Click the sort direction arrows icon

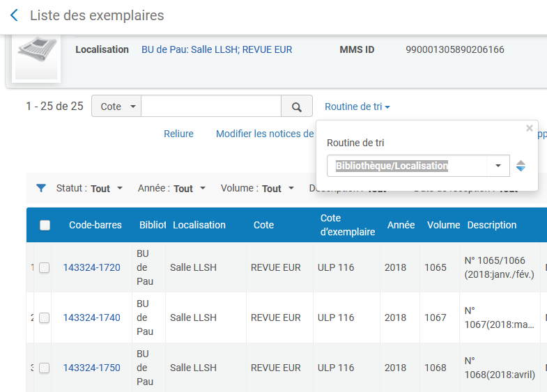pyautogui.click(x=521, y=166)
